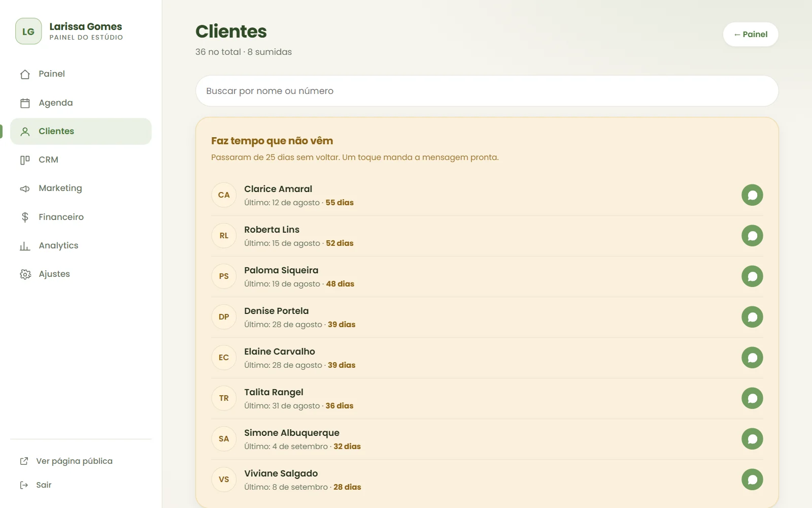
Task: Navigate to Marketing
Action: coord(81,188)
